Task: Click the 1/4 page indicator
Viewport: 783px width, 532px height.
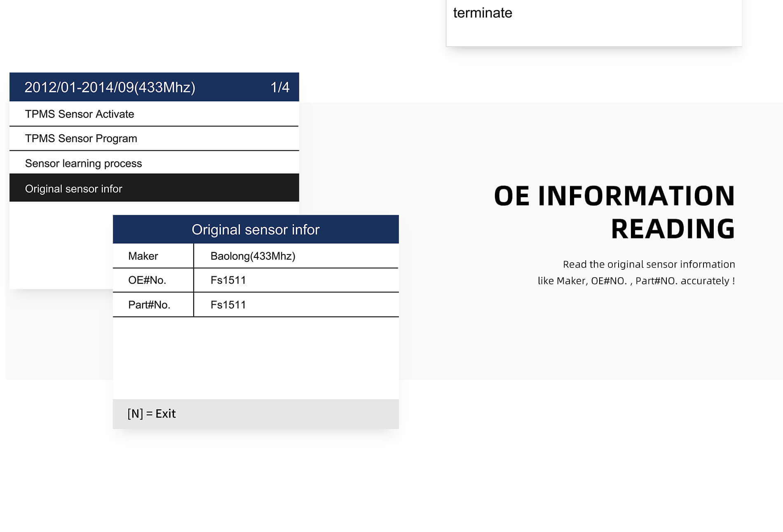Action: click(x=279, y=87)
